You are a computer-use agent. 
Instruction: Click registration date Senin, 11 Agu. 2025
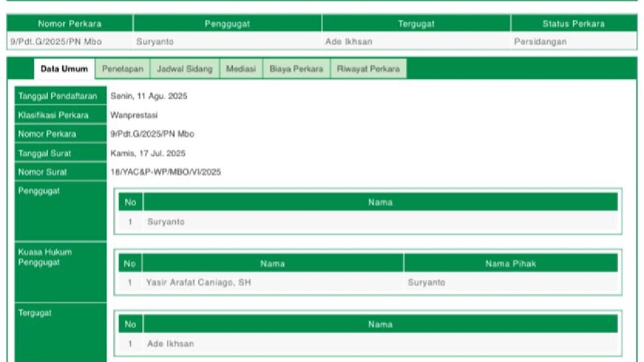click(x=149, y=97)
